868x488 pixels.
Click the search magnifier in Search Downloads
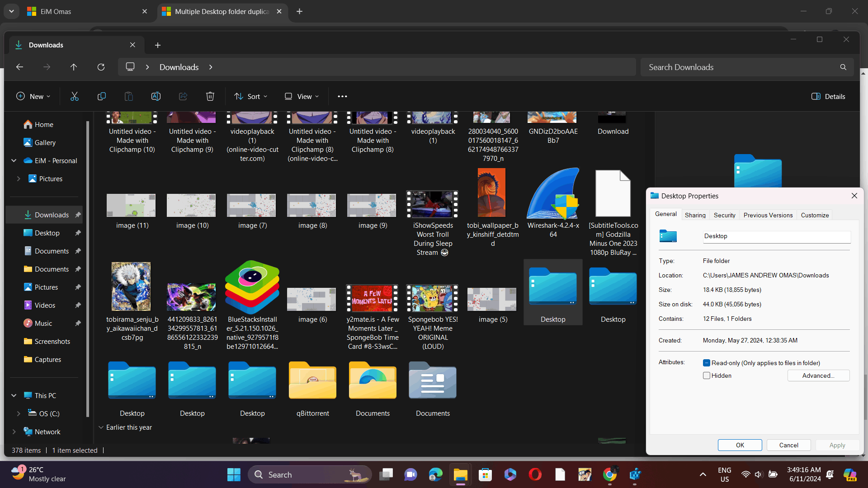click(x=843, y=67)
